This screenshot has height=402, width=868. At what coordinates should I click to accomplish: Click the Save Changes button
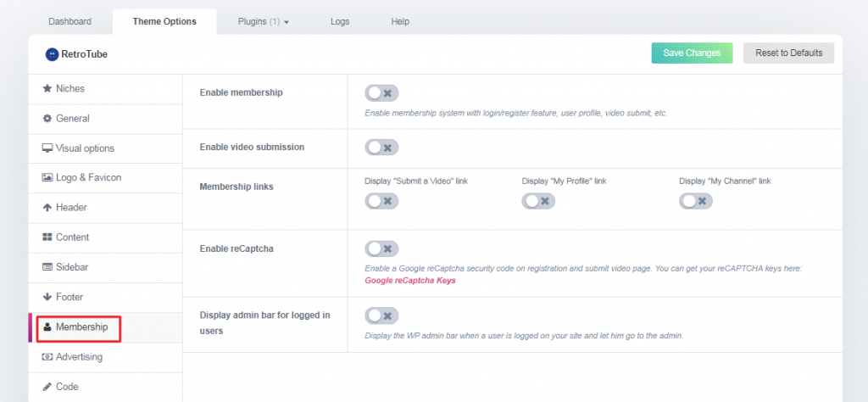[x=692, y=53]
